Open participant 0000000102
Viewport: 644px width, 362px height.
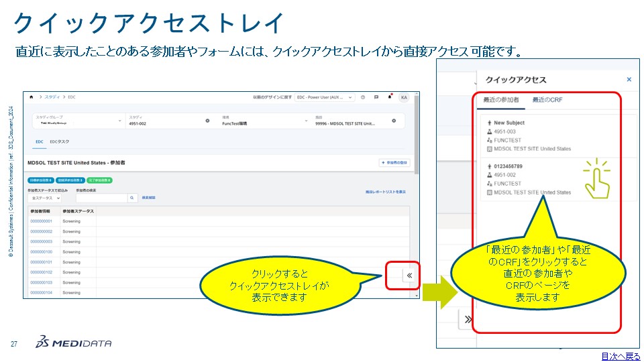point(41,273)
